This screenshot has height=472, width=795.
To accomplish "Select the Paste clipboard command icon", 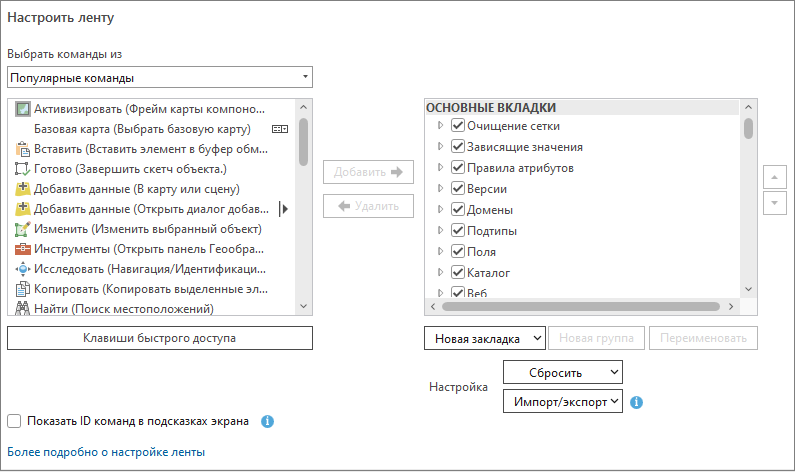I will (x=22, y=149).
